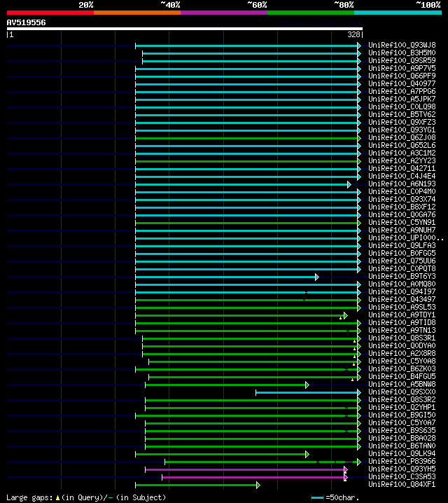This screenshot has height=503, width=448.
Task: Click the UniRef100_Q9XFZ3 label
Action: tap(402, 122)
